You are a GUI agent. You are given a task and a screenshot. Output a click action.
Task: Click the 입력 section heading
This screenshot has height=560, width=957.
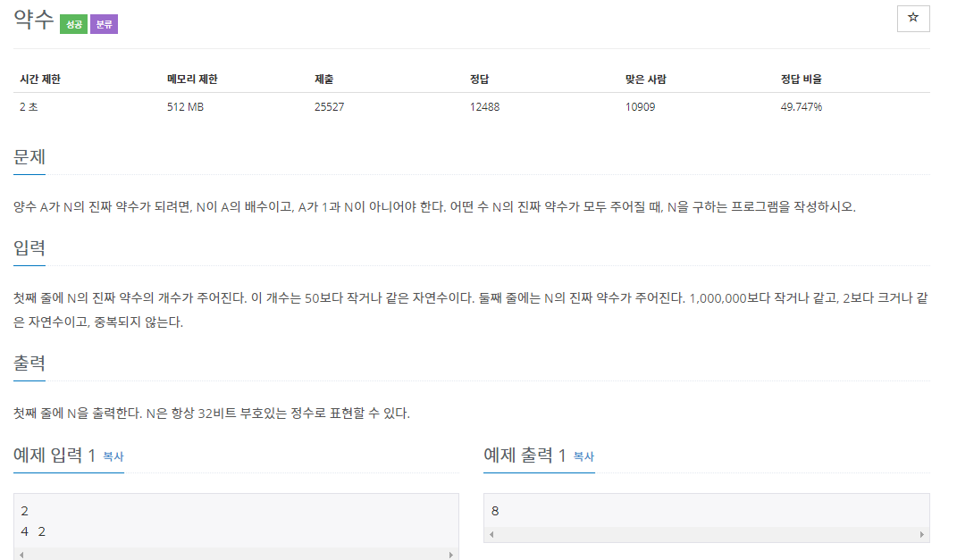[29, 247]
